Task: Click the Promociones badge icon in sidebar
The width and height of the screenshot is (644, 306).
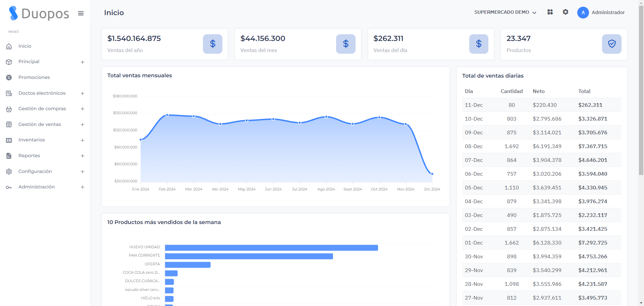Action: tap(9, 78)
